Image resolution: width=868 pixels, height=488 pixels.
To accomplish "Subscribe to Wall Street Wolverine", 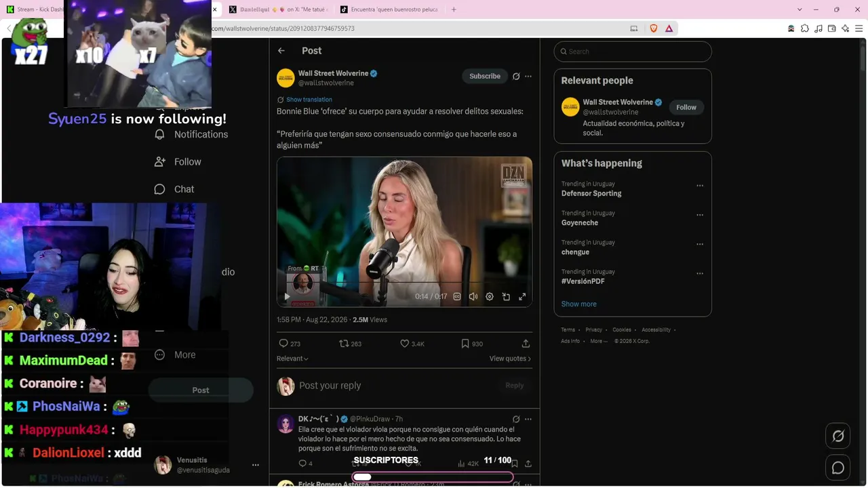I will point(485,77).
